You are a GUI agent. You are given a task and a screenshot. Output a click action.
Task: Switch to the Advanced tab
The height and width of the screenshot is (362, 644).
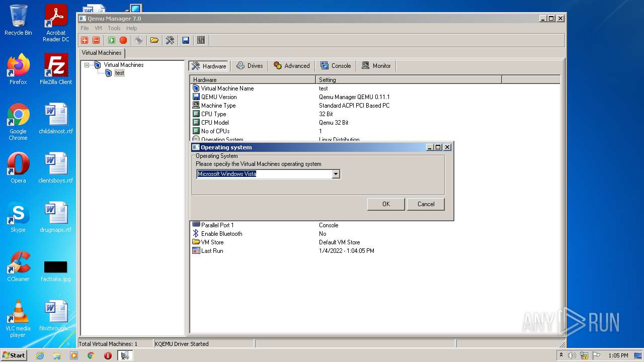(x=292, y=66)
